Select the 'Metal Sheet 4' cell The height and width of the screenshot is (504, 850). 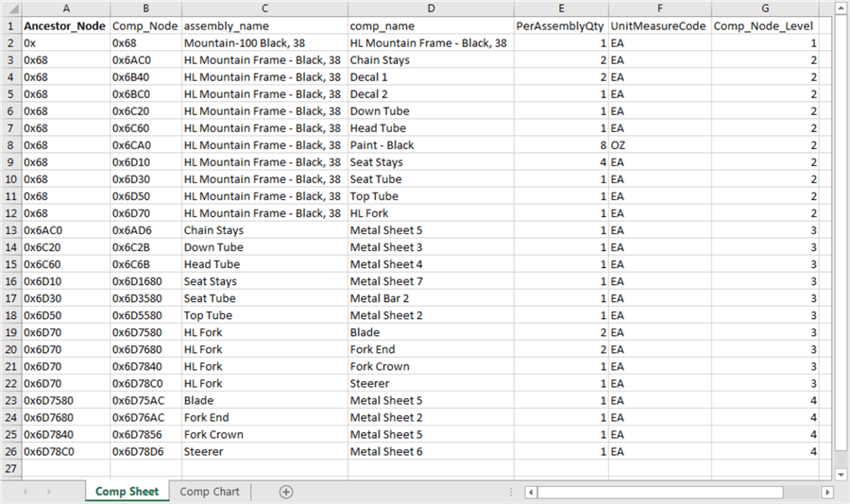click(431, 264)
